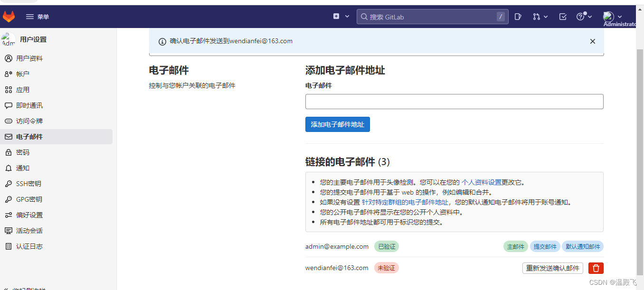This screenshot has width=644, height=290.
Task: Click the 通知 bell icon
Action: (8, 168)
